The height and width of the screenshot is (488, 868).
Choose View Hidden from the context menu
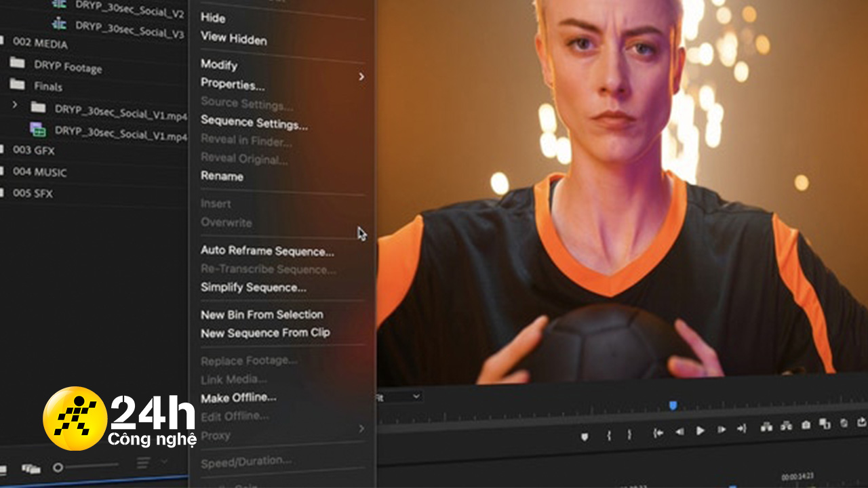pyautogui.click(x=234, y=39)
